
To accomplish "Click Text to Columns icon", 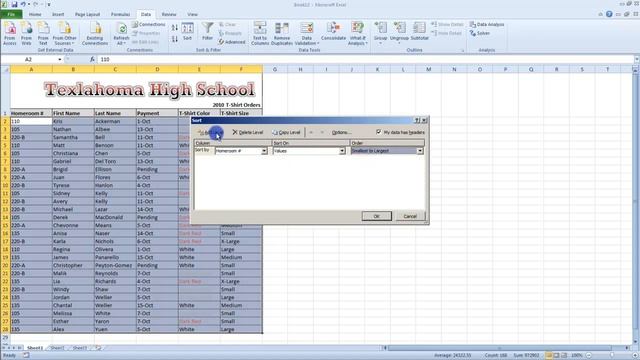I will pyautogui.click(x=260, y=33).
